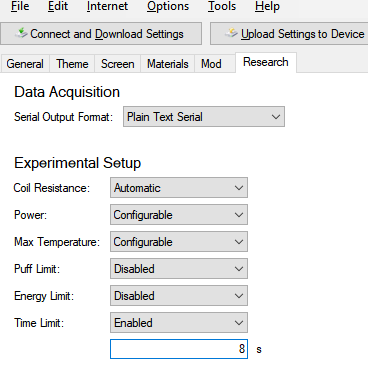Image resolution: width=368 pixels, height=377 pixels.
Task: Switch to the Theme tab
Action: coord(72,64)
